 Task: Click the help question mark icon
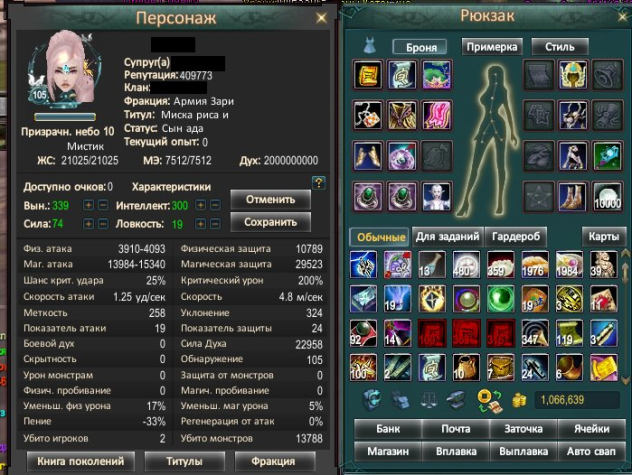pos(318,183)
